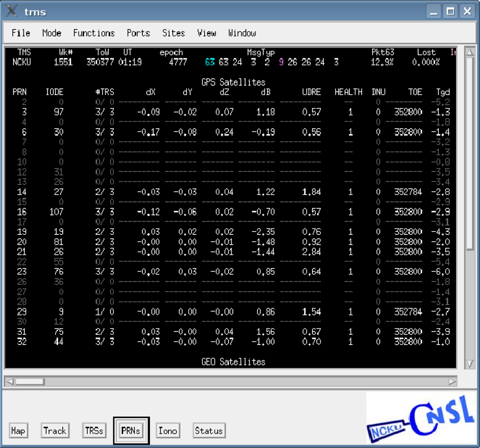Click the DNU column header
Image resolution: width=480 pixels, height=448 pixels.
379,92
